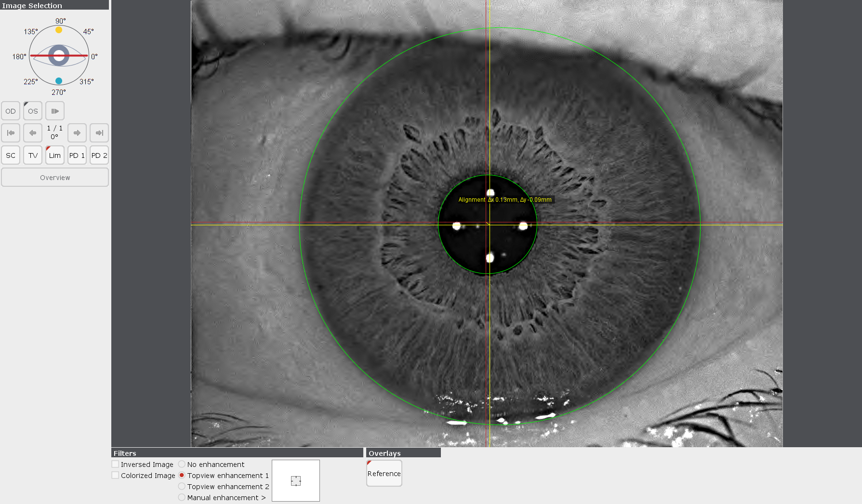Select the PD 2 view
This screenshot has width=862, height=504.
[99, 155]
